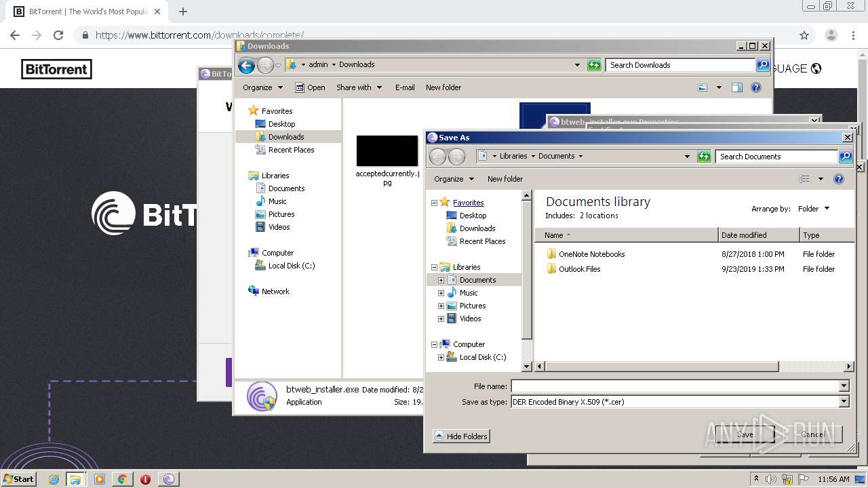Click the view icon in the Save As toolbar
868x488 pixels.
804,179
